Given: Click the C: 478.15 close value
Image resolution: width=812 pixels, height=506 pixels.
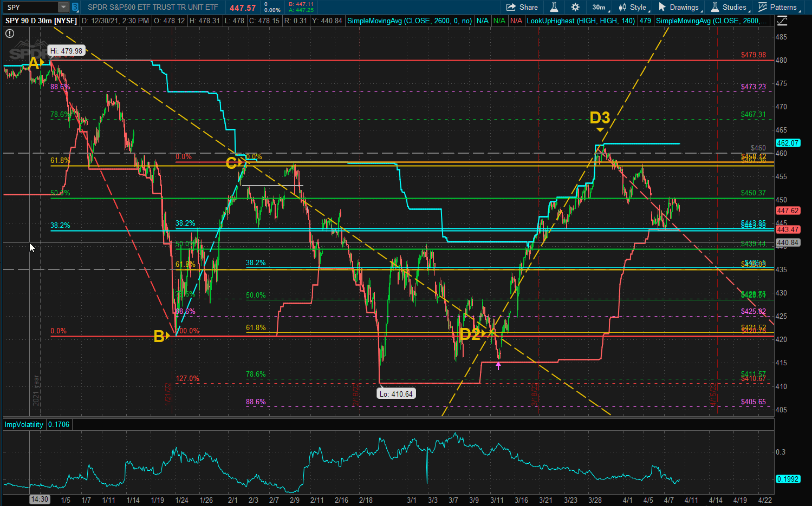Looking at the screenshot, I should click(x=264, y=21).
